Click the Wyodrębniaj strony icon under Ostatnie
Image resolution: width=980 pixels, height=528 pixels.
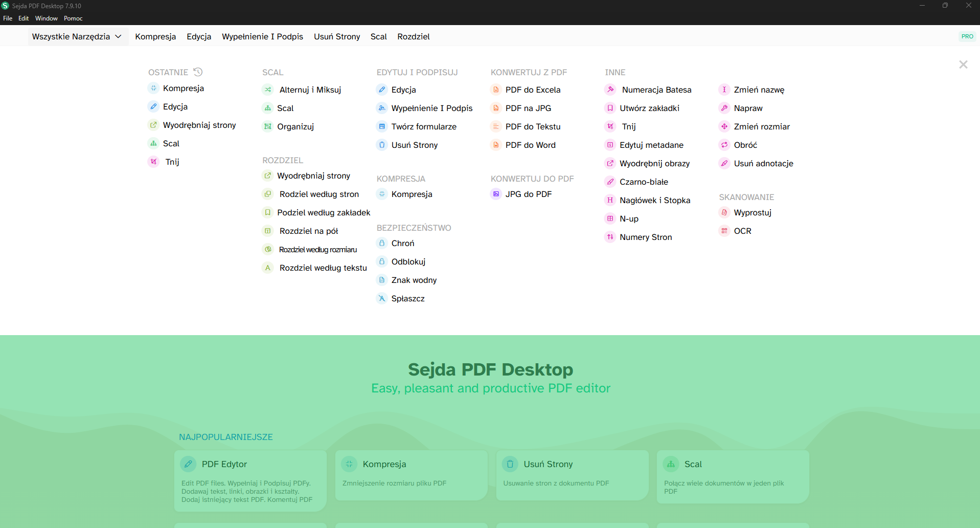[153, 125]
